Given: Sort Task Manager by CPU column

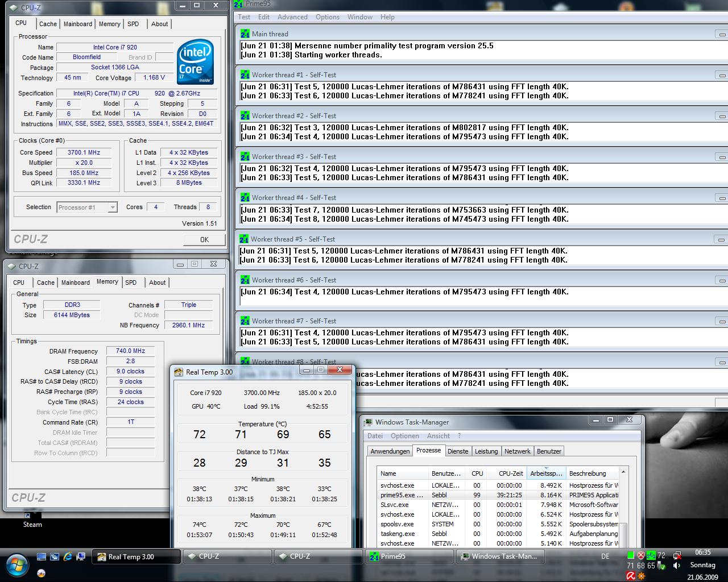Looking at the screenshot, I should coord(477,473).
